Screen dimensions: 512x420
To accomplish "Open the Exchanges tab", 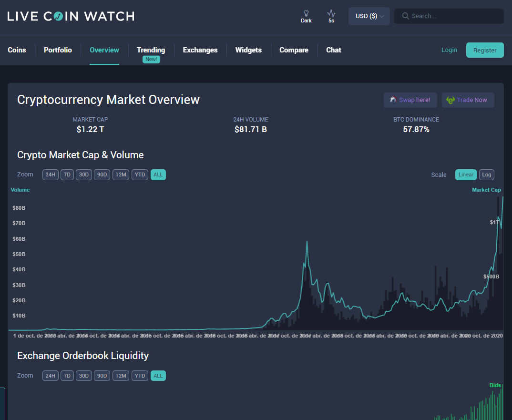I will click(200, 50).
